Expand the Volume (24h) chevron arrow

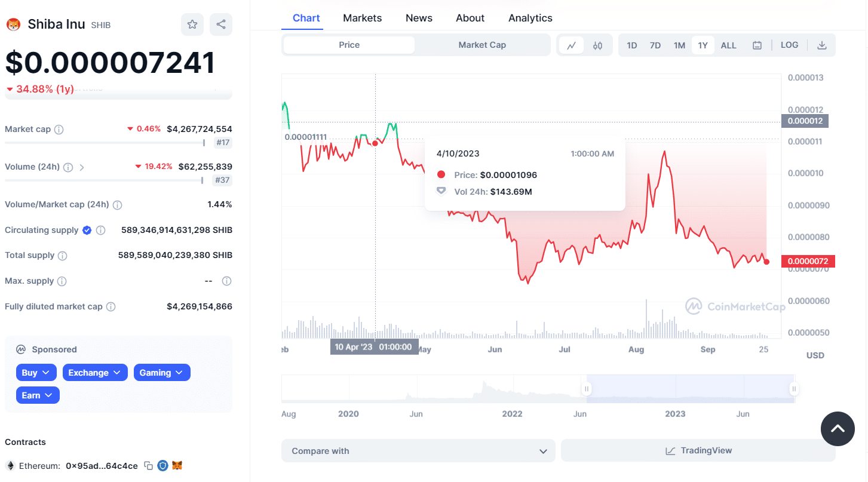(82, 167)
